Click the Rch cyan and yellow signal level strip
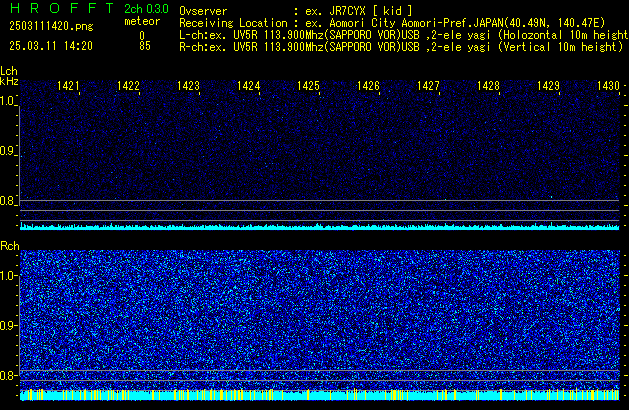Image resolution: width=629 pixels, height=410 pixels. click(319, 395)
